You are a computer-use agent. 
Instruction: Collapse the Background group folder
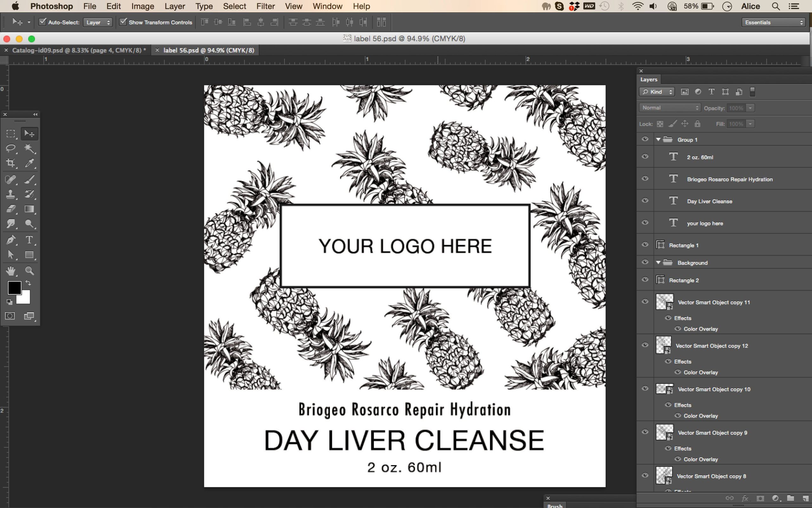point(658,262)
